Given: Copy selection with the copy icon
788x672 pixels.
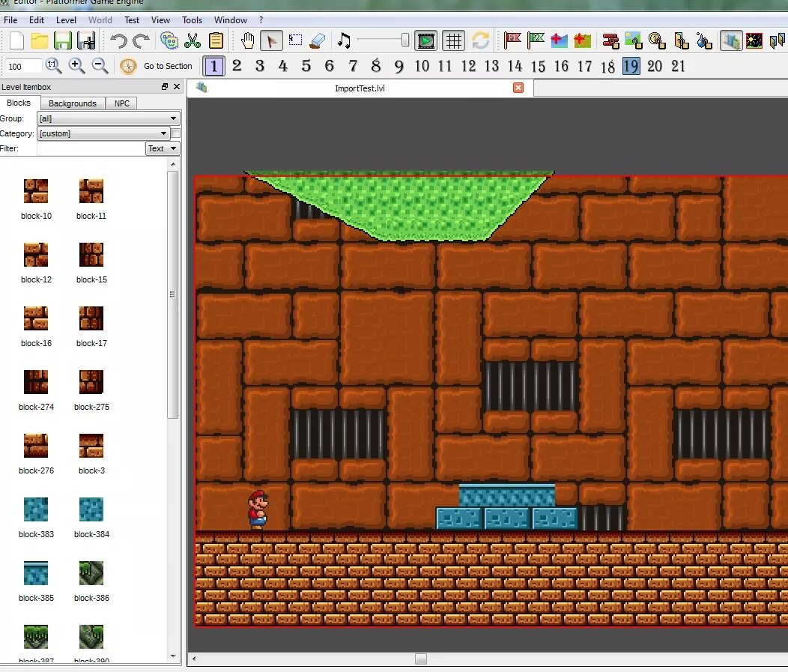Looking at the screenshot, I should [169, 40].
